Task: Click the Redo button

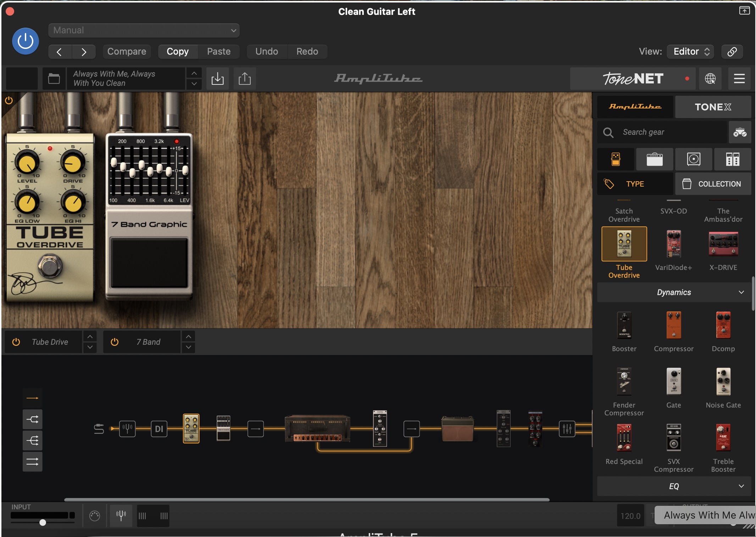Action: click(x=307, y=51)
